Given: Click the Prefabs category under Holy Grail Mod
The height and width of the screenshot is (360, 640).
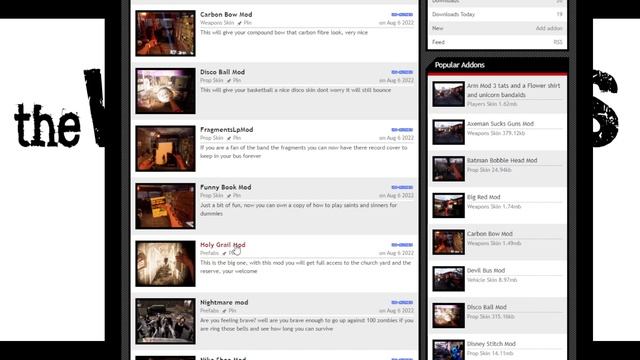Looking at the screenshot, I should click(209, 253).
